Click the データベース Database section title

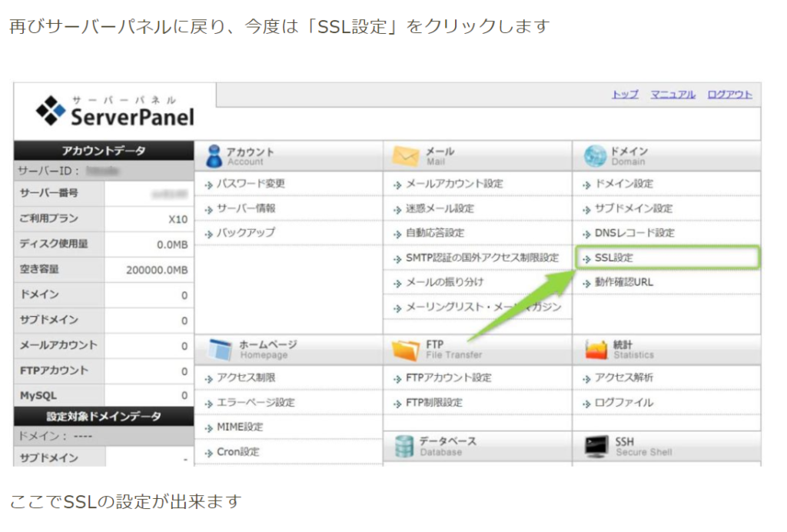click(448, 446)
